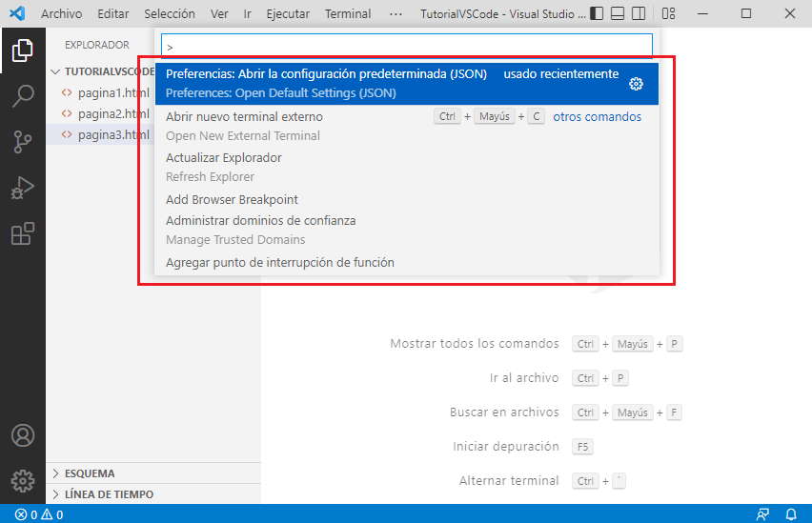Run Abrir nuevo terminal externo command

[407, 126]
